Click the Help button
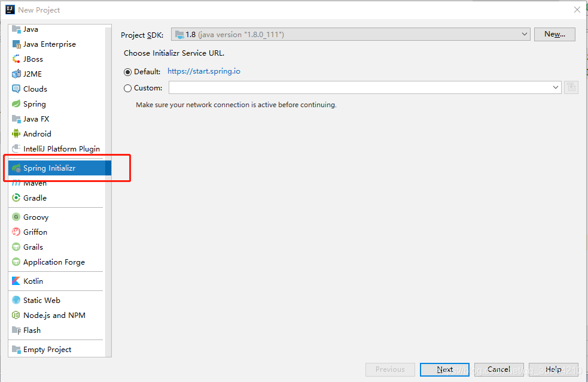588x382 pixels. coord(553,369)
